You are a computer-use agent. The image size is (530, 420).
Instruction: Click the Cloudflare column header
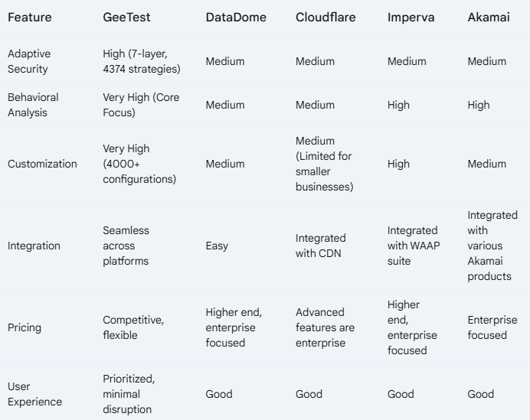point(326,18)
